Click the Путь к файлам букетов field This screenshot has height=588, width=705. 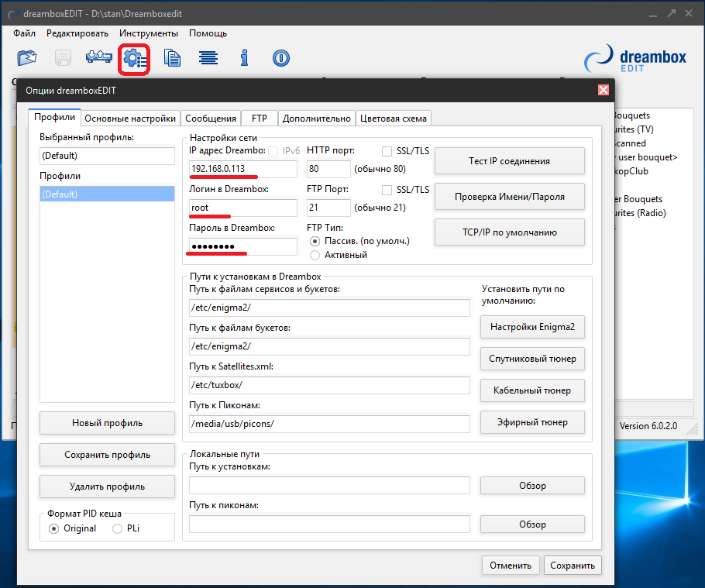[x=329, y=346]
